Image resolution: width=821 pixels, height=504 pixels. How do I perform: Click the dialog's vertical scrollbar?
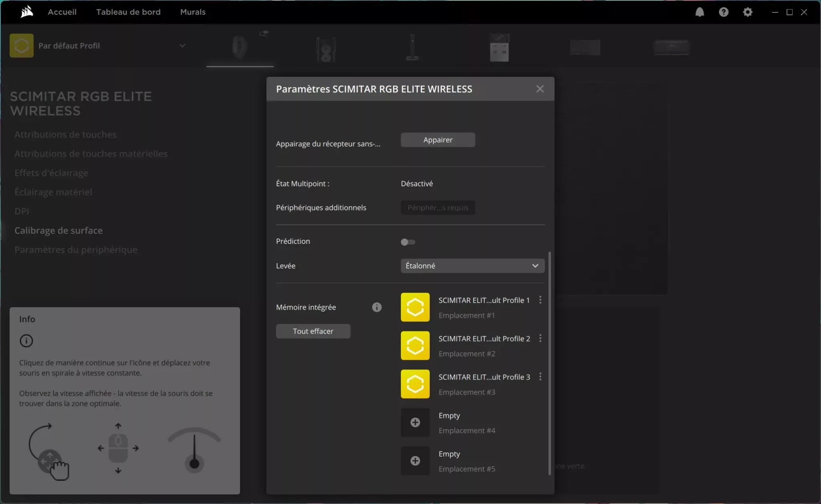[549, 363]
